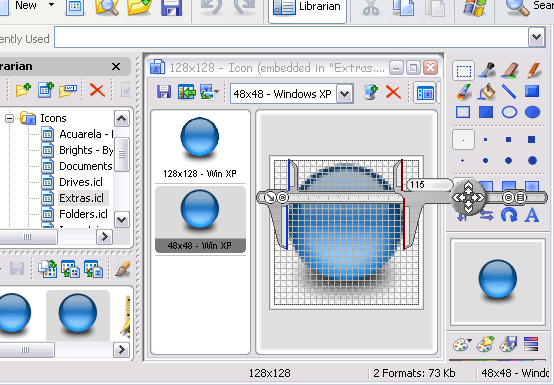Screen dimensions: 554x385
Task: Open Folders.icl in the library tree
Action: (x=83, y=214)
